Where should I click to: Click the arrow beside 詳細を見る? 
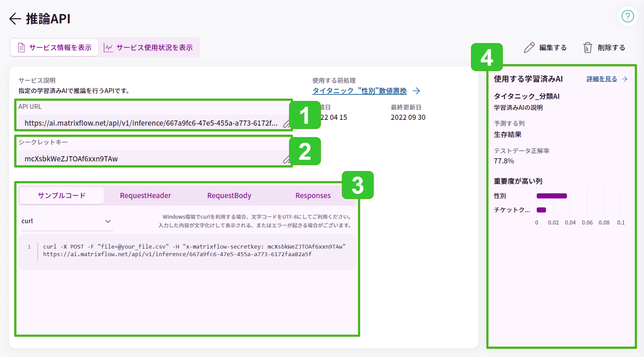[x=626, y=79]
